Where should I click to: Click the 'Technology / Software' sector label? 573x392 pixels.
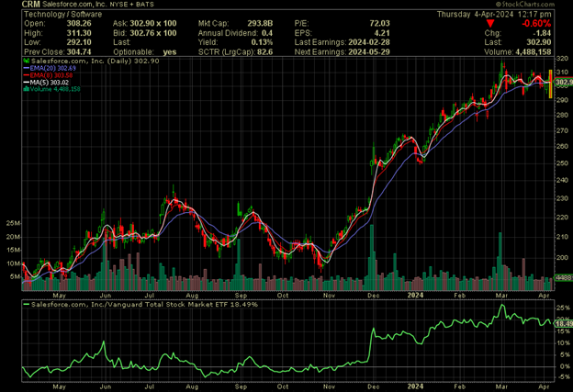click(x=62, y=15)
